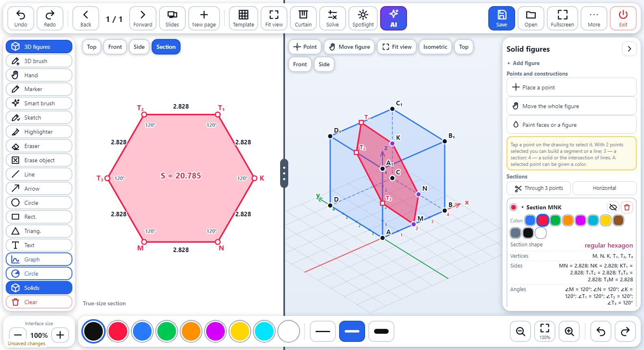Delete Section MNK with trash icon

627,207
